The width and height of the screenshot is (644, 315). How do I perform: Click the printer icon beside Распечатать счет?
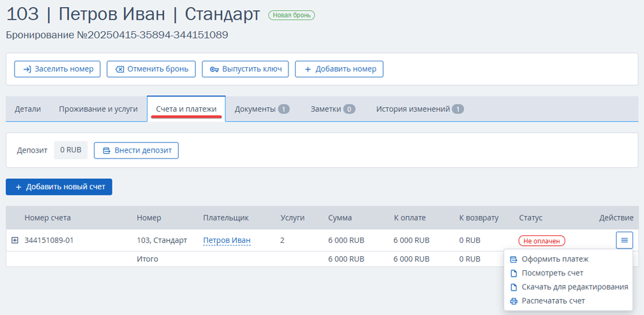513,301
